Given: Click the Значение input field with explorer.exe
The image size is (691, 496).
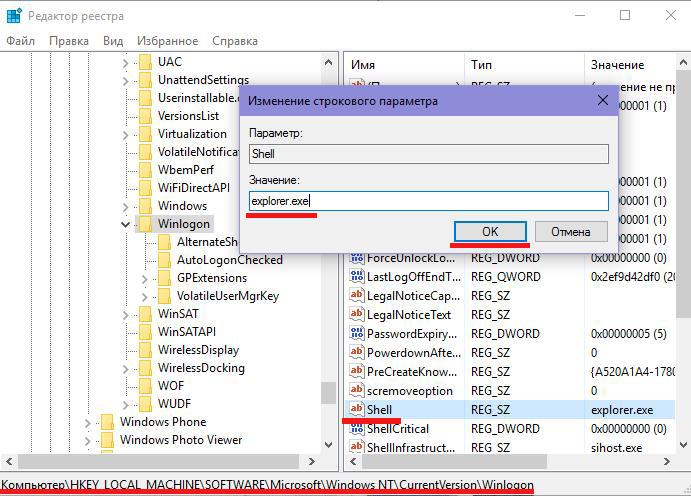Looking at the screenshot, I should tap(428, 201).
